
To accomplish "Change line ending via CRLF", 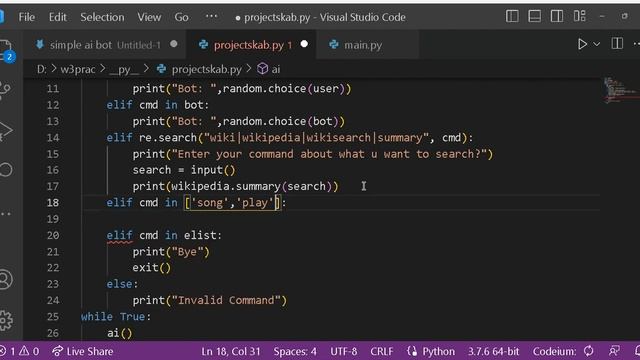I will pyautogui.click(x=382, y=351).
